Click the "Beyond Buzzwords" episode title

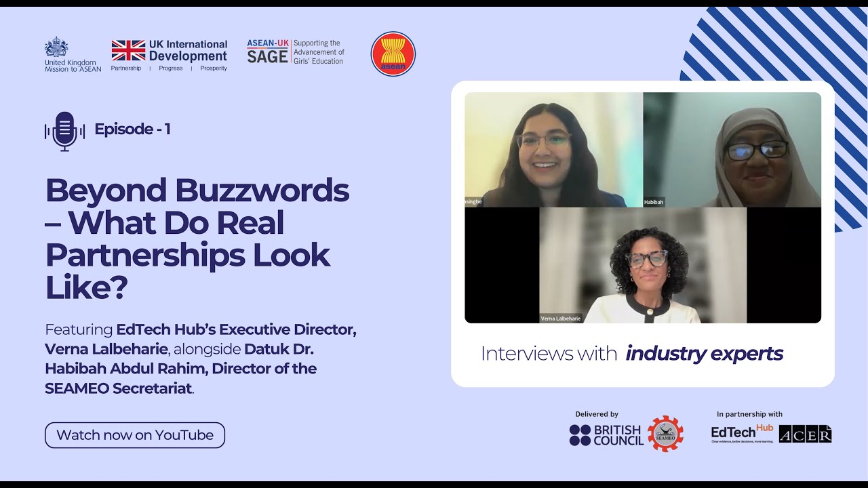point(197,239)
